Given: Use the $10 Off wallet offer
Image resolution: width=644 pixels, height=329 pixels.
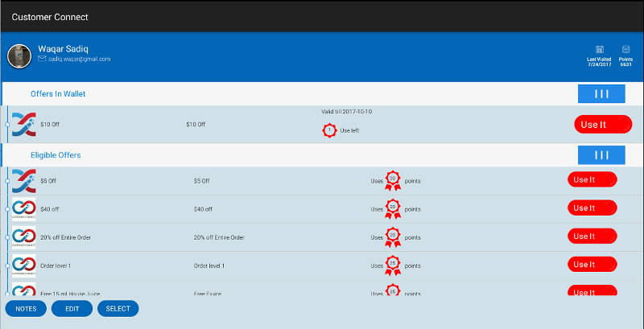Looking at the screenshot, I should coord(603,125).
